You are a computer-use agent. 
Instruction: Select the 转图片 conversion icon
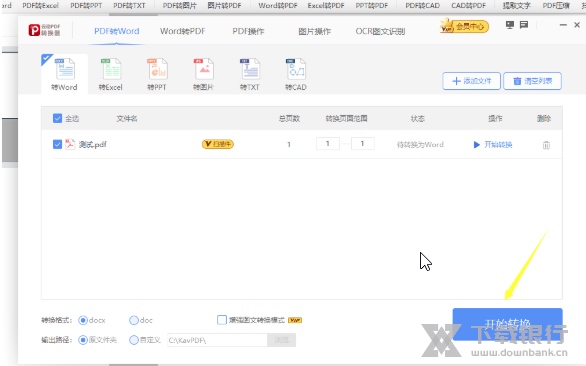(x=203, y=74)
